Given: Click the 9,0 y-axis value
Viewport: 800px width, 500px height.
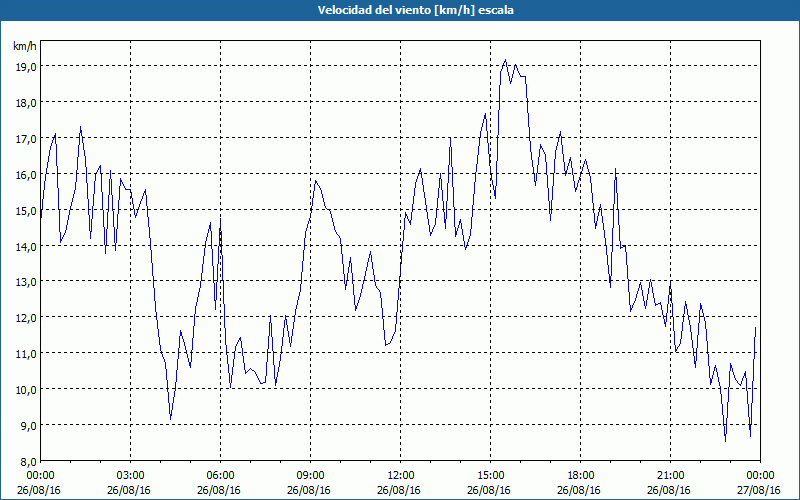Looking at the screenshot, I should (28, 425).
